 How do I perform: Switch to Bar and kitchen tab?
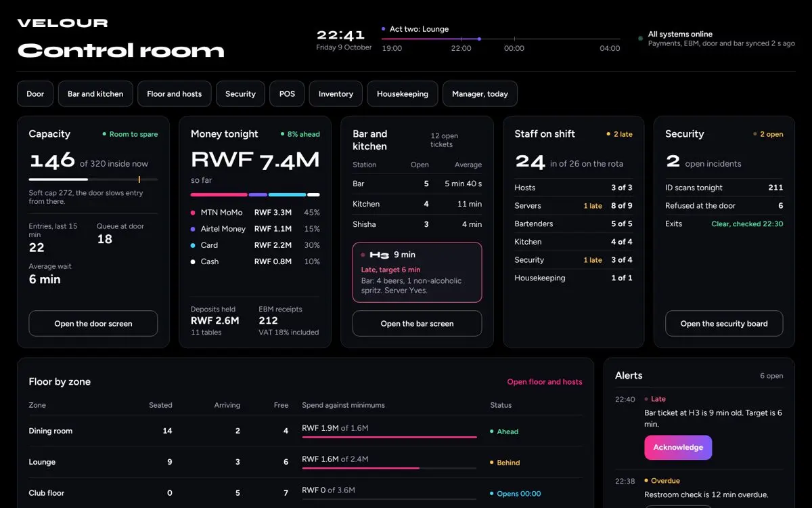(95, 94)
